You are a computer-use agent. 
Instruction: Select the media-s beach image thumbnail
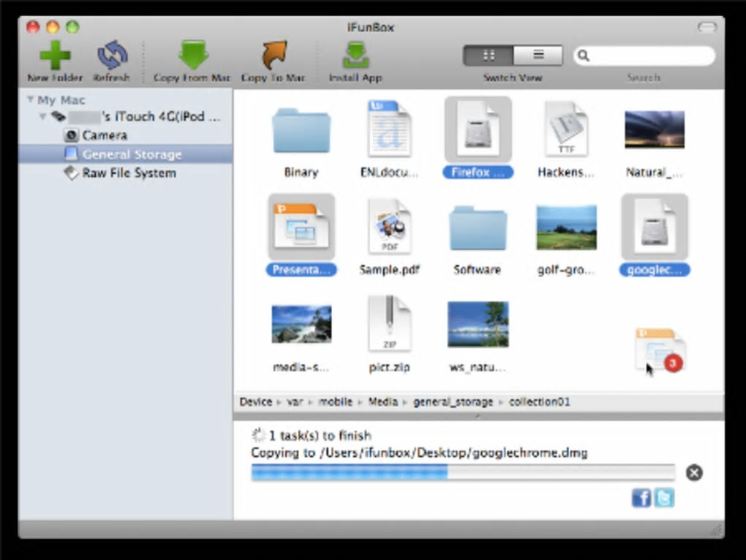pyautogui.click(x=301, y=324)
